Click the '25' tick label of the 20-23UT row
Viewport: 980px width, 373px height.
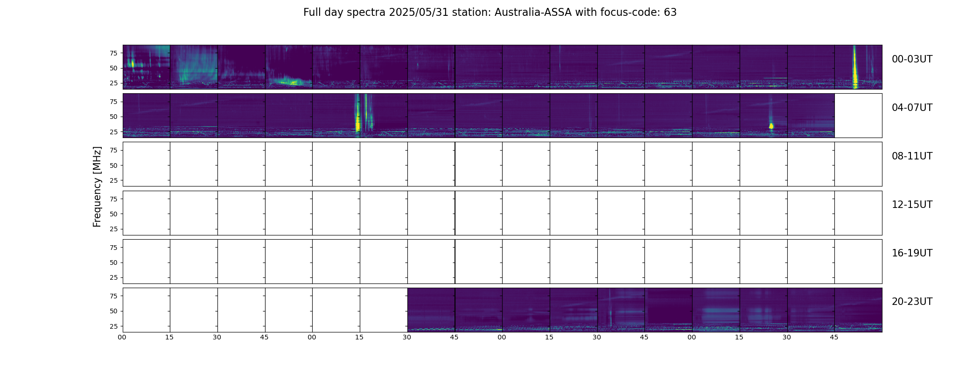(x=113, y=326)
